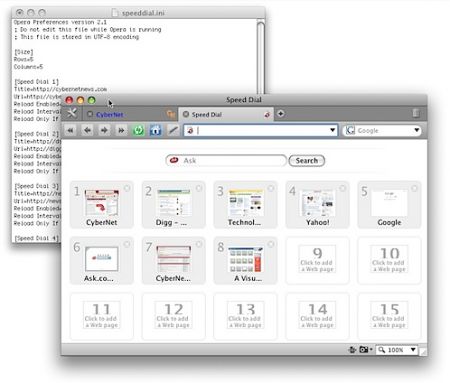Click the Rewind double-arrow button
450x383 pixels.
click(70, 130)
